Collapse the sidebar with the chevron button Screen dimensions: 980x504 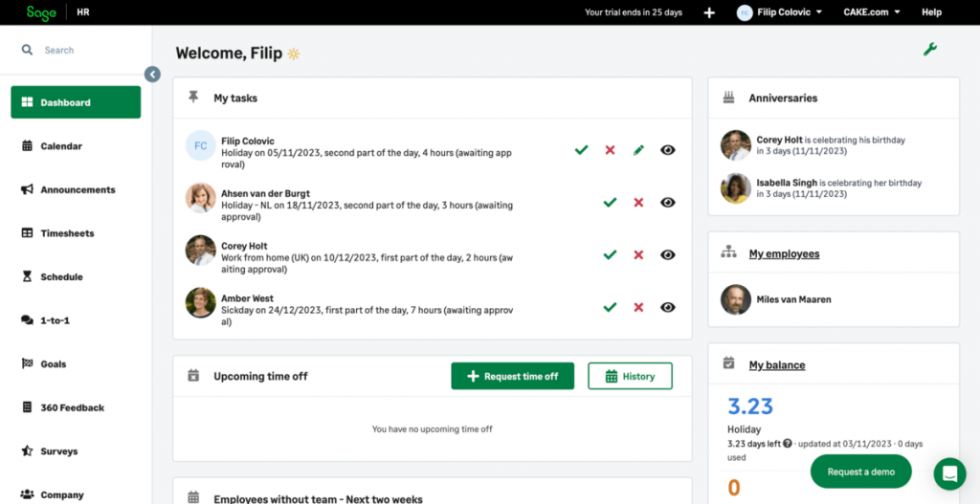[x=152, y=75]
